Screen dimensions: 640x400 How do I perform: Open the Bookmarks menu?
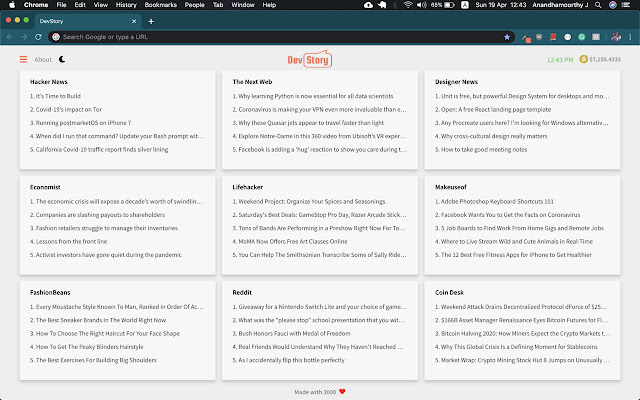tap(160, 5)
